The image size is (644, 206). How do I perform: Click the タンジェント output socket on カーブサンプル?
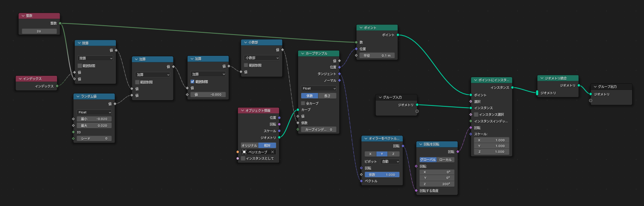339,74
